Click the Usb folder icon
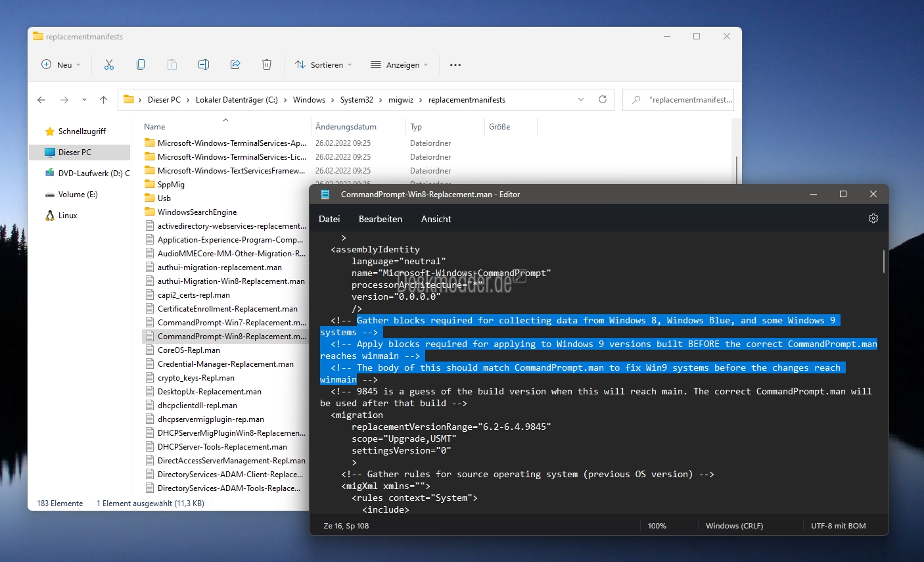Viewport: 924px width, 562px height. [x=150, y=199]
